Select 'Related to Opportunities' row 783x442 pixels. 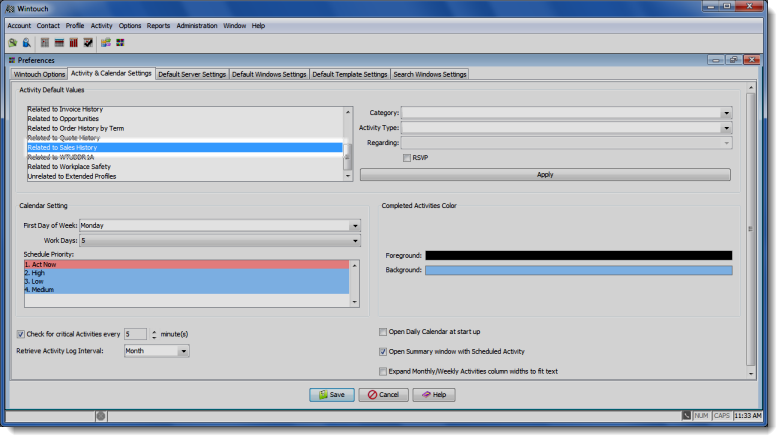coord(185,119)
